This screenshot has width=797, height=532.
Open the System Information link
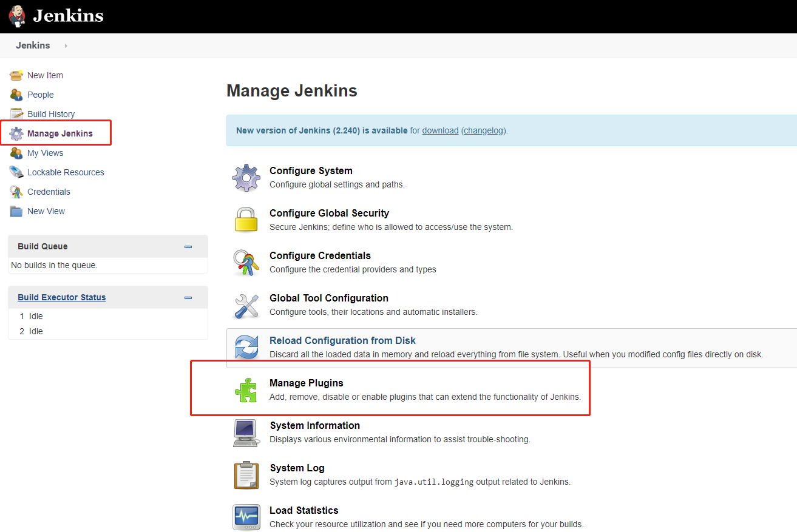pos(315,426)
